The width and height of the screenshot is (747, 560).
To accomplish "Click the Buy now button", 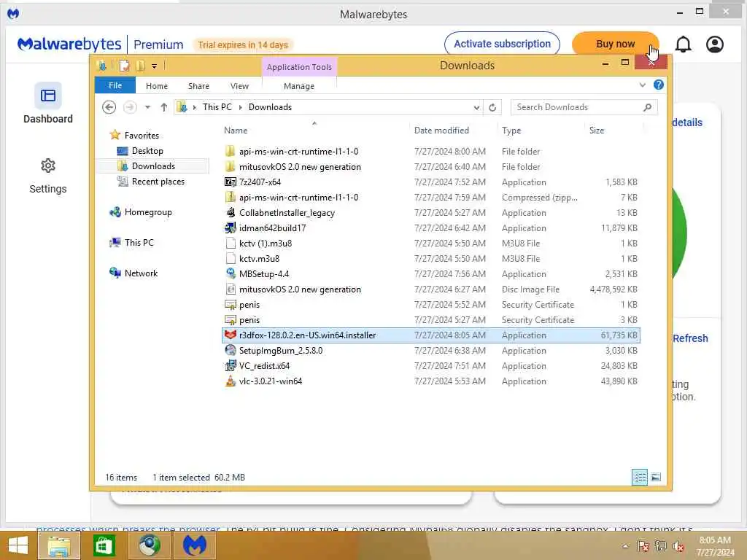I will 615,44.
